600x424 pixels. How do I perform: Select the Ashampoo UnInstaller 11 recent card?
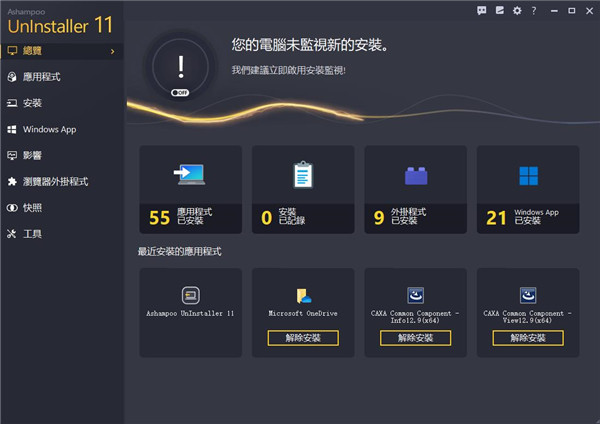tap(191, 313)
